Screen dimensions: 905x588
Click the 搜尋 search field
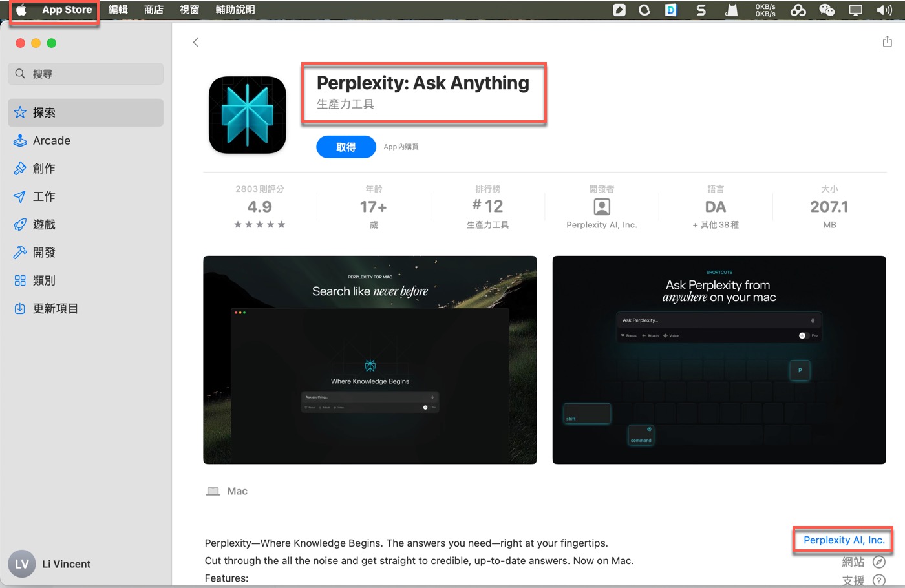(x=85, y=74)
